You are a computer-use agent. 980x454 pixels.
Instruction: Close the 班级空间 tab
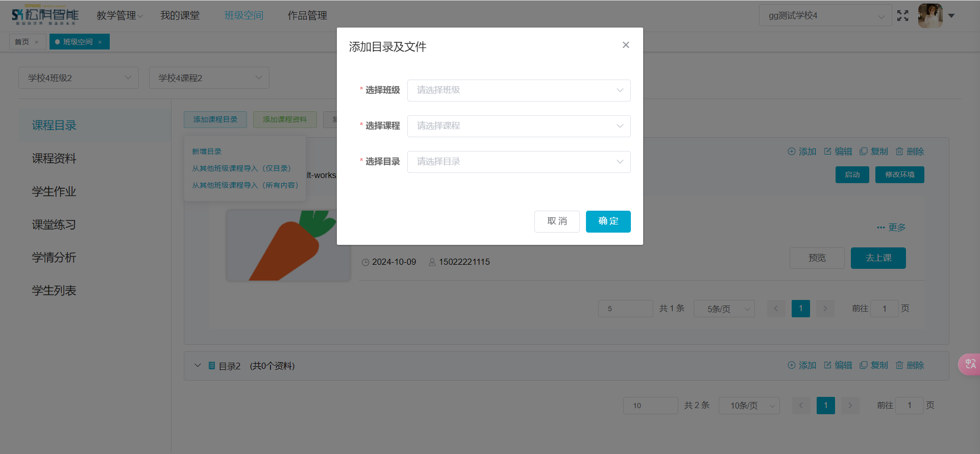100,42
